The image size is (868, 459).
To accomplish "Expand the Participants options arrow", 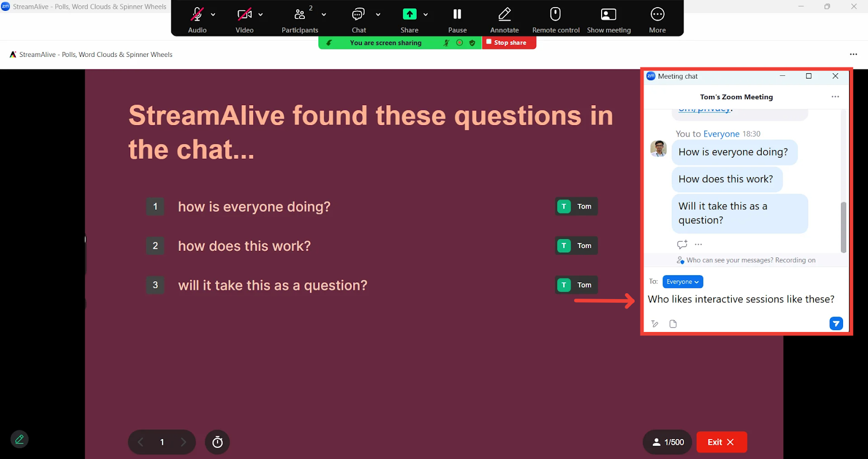I will (324, 15).
